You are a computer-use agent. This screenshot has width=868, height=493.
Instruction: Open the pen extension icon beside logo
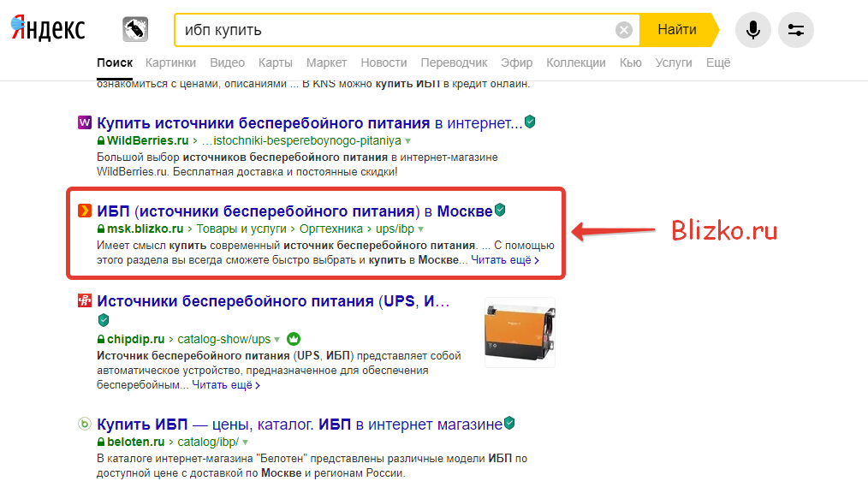pyautogui.click(x=135, y=29)
